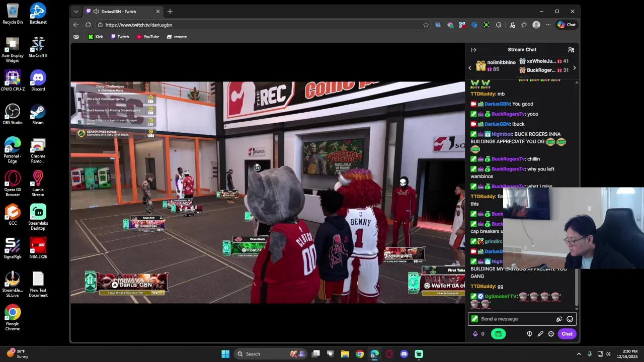644x362 pixels.
Task: Open the Discord desktop shortcut
Action: click(38, 80)
